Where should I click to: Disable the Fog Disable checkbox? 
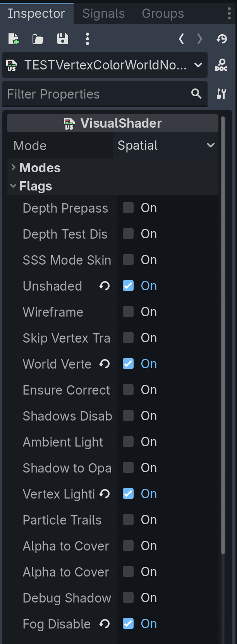pyautogui.click(x=128, y=624)
